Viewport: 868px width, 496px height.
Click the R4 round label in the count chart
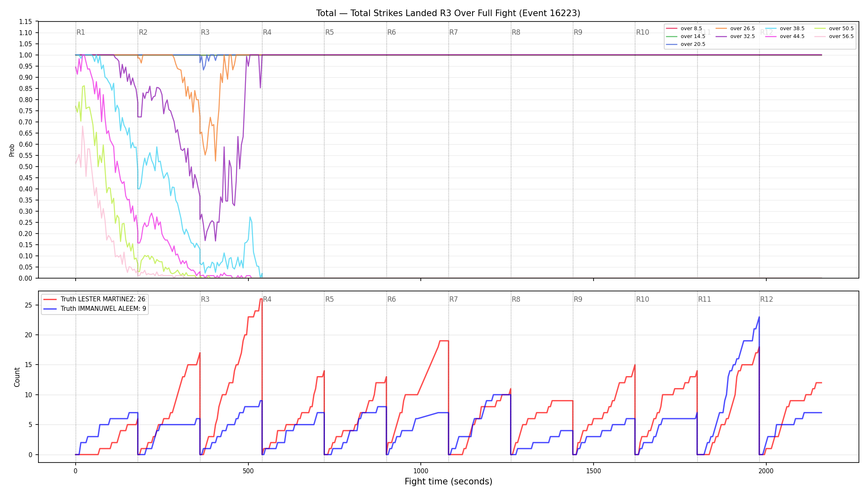tap(267, 299)
